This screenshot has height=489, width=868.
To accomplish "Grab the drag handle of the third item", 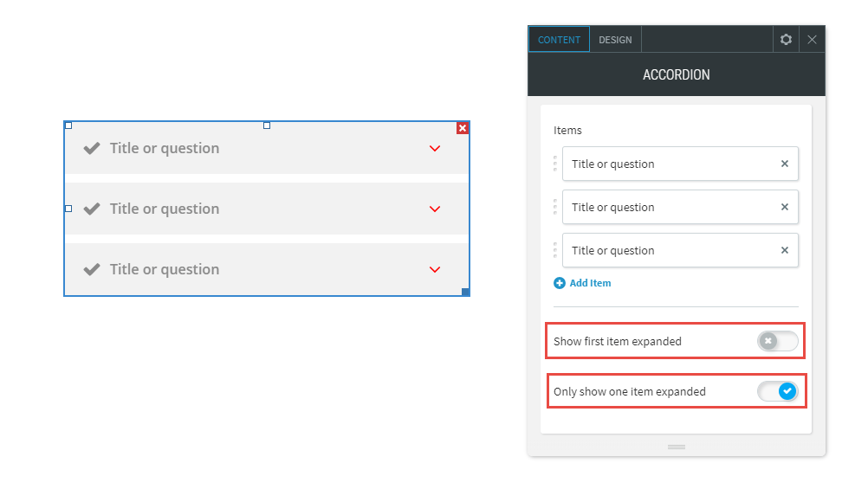I will [x=555, y=250].
